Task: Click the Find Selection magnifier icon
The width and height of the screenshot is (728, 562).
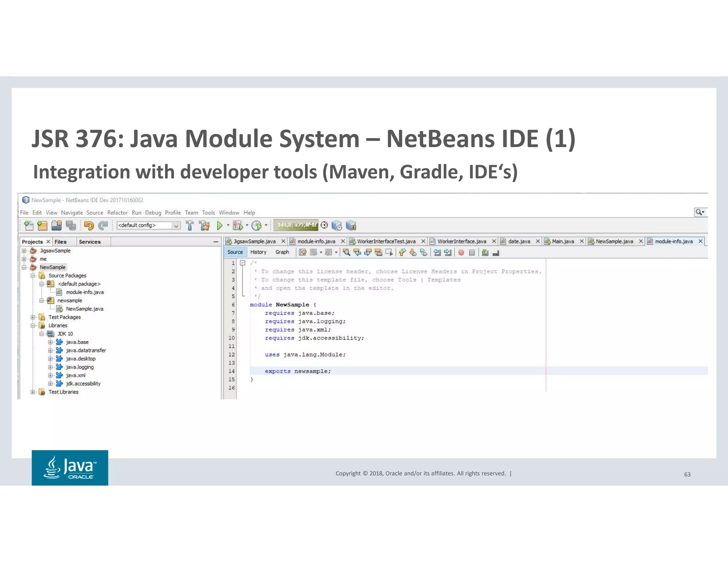Action: [347, 252]
